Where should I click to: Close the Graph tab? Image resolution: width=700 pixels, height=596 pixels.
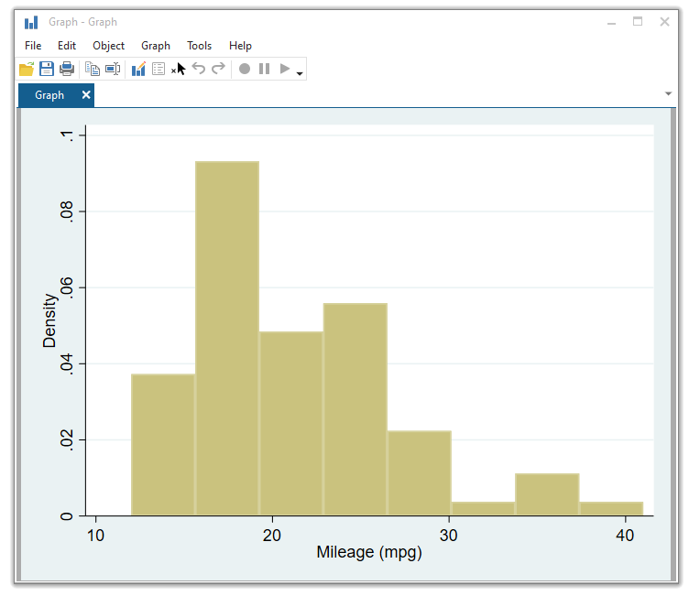pos(86,95)
